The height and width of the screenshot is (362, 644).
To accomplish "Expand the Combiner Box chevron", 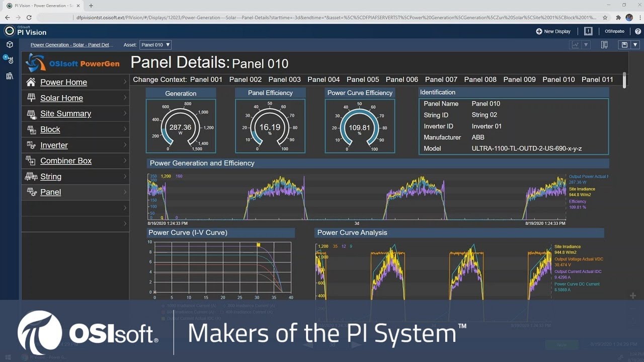I will click(x=125, y=161).
